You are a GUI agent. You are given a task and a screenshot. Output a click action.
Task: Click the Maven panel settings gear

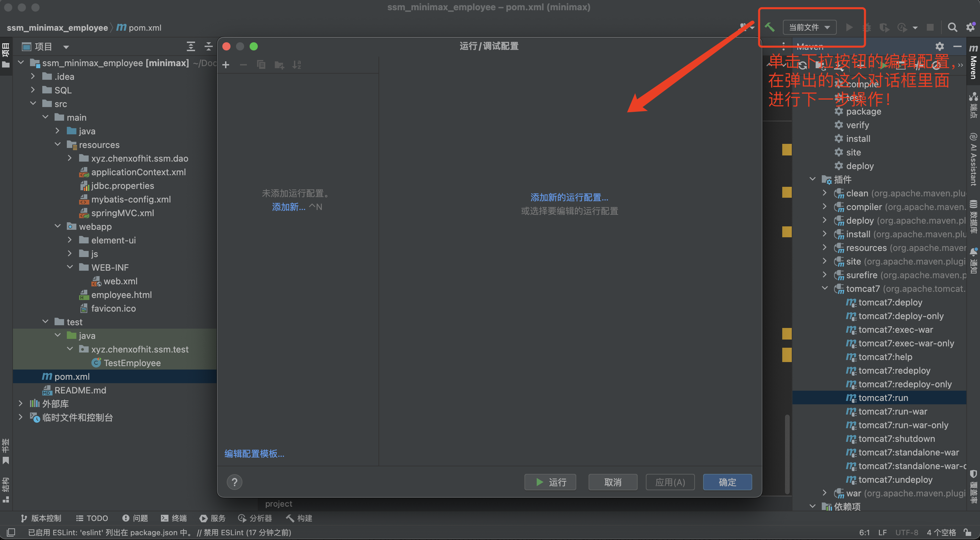(x=939, y=46)
